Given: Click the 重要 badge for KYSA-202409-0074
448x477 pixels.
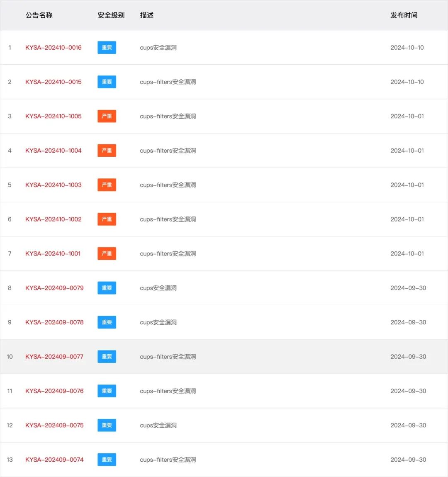Looking at the screenshot, I should point(107,460).
